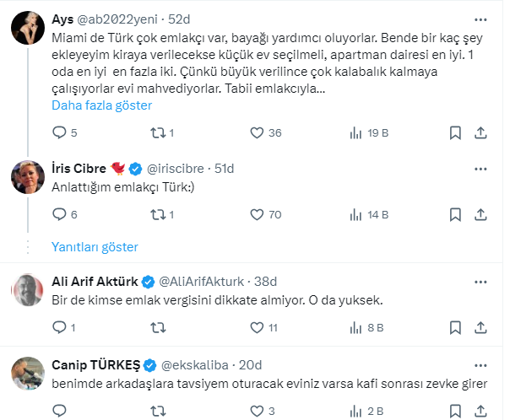Open more options on Ali Arif Aktürk's tweet
Image resolution: width=510 pixels, height=420 pixels.
click(x=480, y=281)
